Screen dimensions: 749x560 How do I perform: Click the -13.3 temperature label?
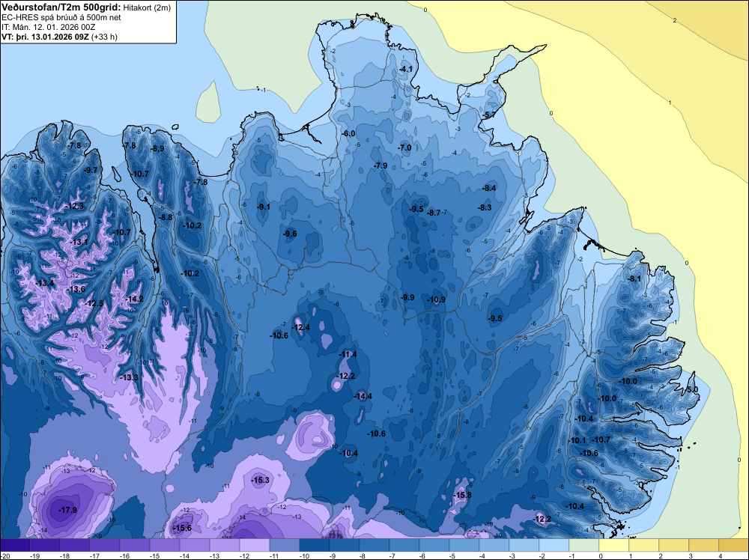(129, 377)
